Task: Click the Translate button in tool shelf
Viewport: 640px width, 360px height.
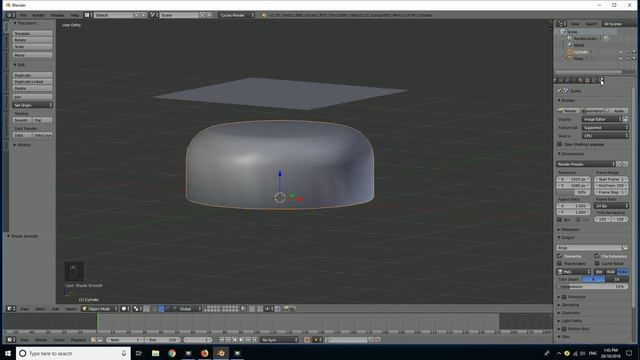Action: coord(32,33)
